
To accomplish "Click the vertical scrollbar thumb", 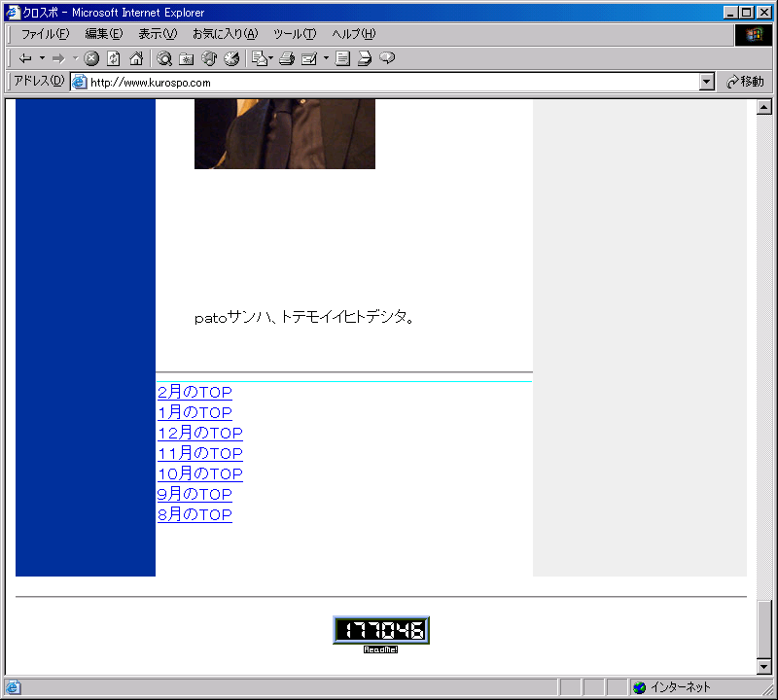I will (x=764, y=630).
